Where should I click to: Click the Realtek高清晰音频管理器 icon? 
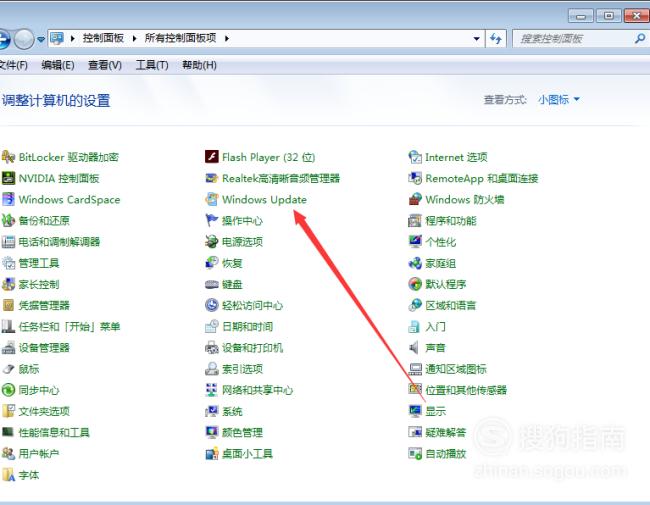pyautogui.click(x=211, y=178)
